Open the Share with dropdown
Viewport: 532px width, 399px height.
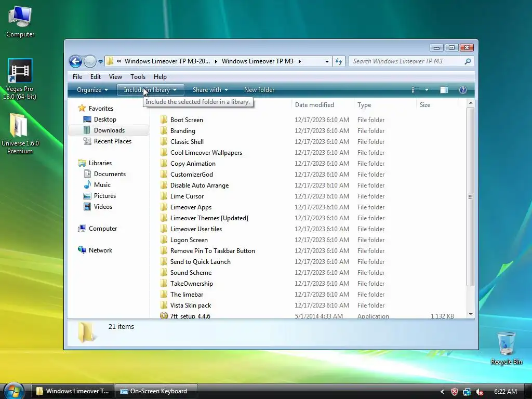click(x=210, y=90)
